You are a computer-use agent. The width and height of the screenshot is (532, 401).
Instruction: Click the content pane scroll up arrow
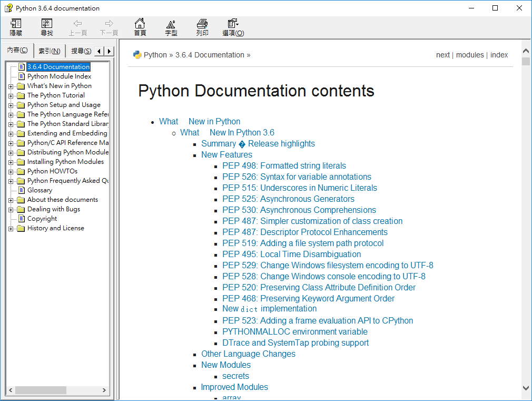(x=526, y=51)
